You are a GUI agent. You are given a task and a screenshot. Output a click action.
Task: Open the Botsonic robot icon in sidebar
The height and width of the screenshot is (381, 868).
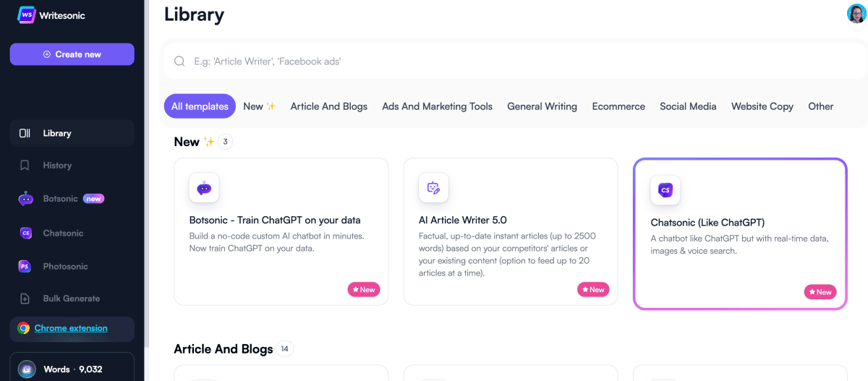[x=25, y=199]
